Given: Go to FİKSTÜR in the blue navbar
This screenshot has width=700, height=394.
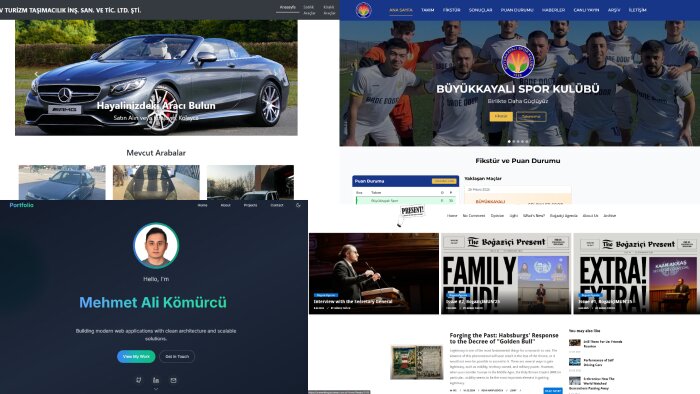Looking at the screenshot, I should pyautogui.click(x=451, y=10).
